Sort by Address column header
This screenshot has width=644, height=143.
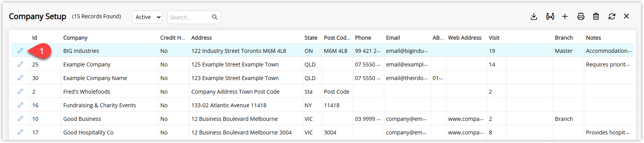(x=201, y=38)
